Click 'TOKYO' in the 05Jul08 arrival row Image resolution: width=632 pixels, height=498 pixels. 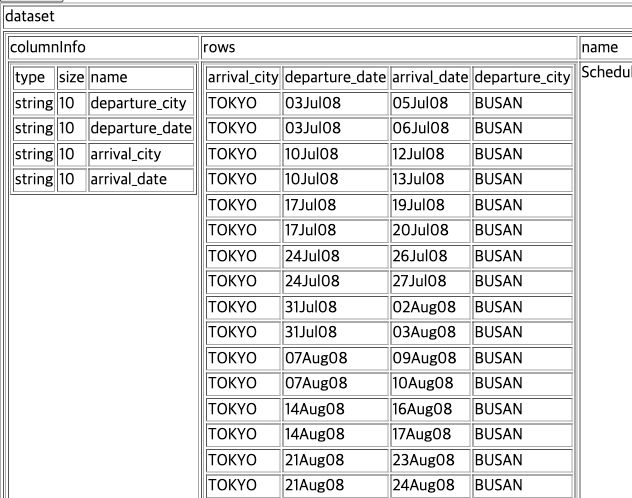(243, 104)
